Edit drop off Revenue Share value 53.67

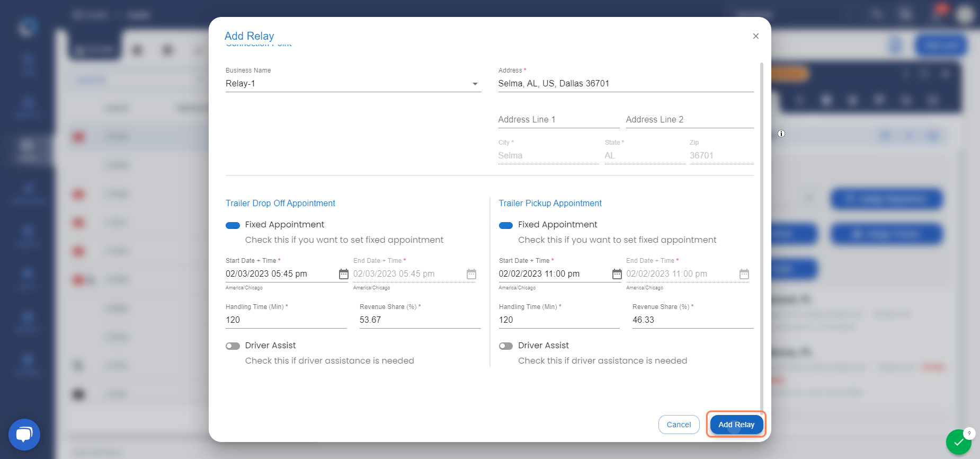click(x=420, y=320)
